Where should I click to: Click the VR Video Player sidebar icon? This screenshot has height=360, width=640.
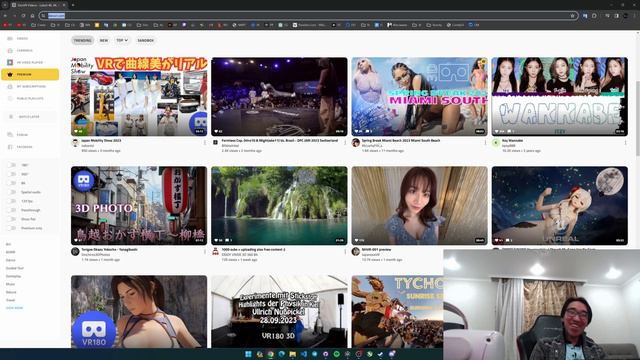point(10,62)
